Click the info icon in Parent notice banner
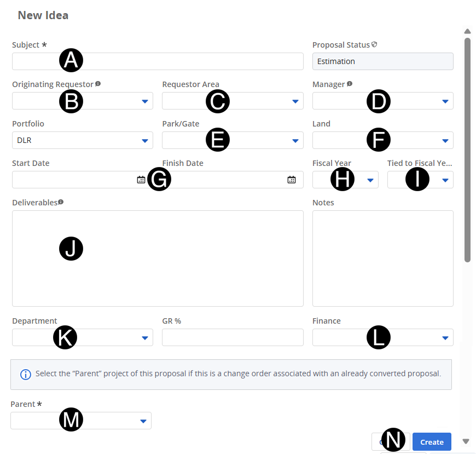 pyautogui.click(x=25, y=375)
